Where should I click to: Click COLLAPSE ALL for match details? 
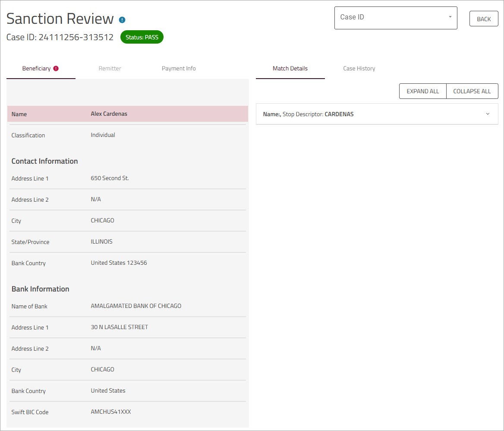point(472,91)
